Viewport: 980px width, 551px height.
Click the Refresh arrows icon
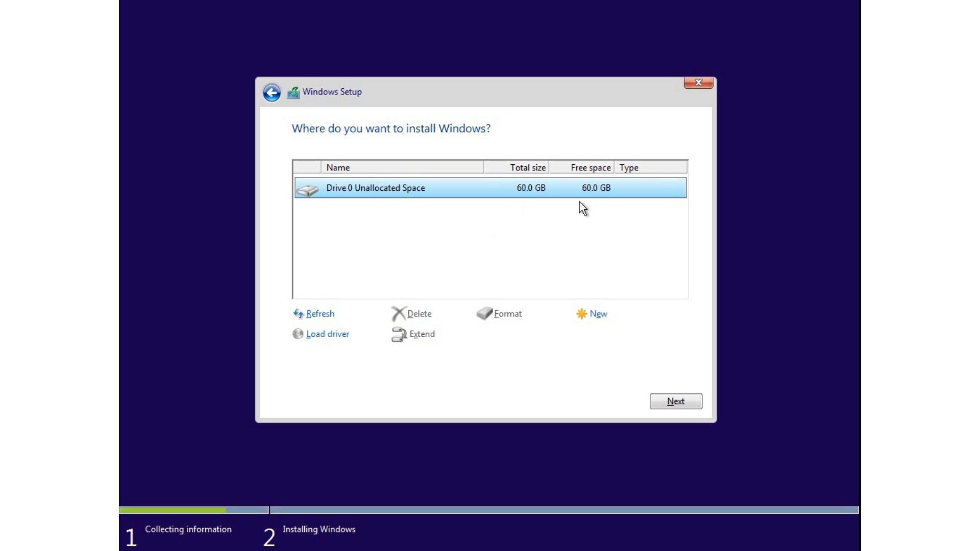click(298, 314)
